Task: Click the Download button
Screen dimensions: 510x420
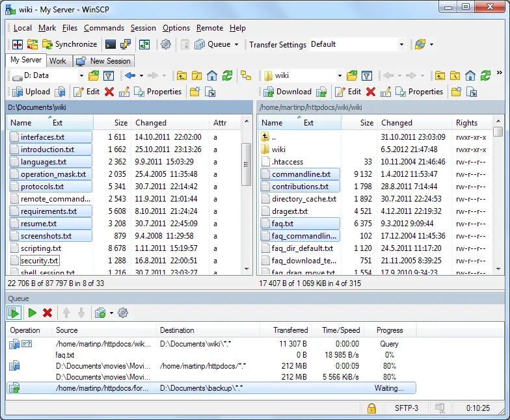Action: click(288, 92)
